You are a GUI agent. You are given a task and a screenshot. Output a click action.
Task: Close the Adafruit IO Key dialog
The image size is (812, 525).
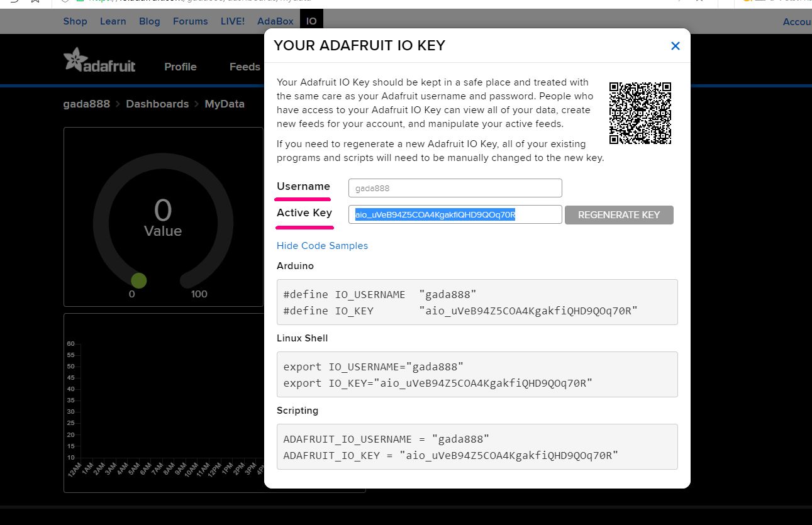pos(676,46)
